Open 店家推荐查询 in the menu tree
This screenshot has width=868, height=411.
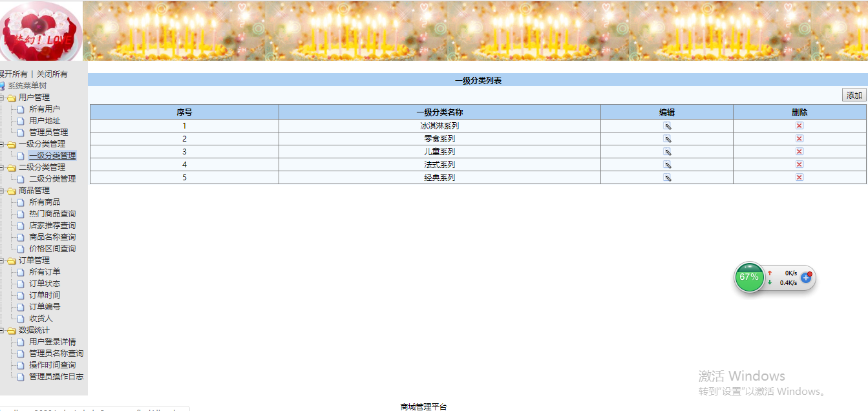(x=52, y=226)
